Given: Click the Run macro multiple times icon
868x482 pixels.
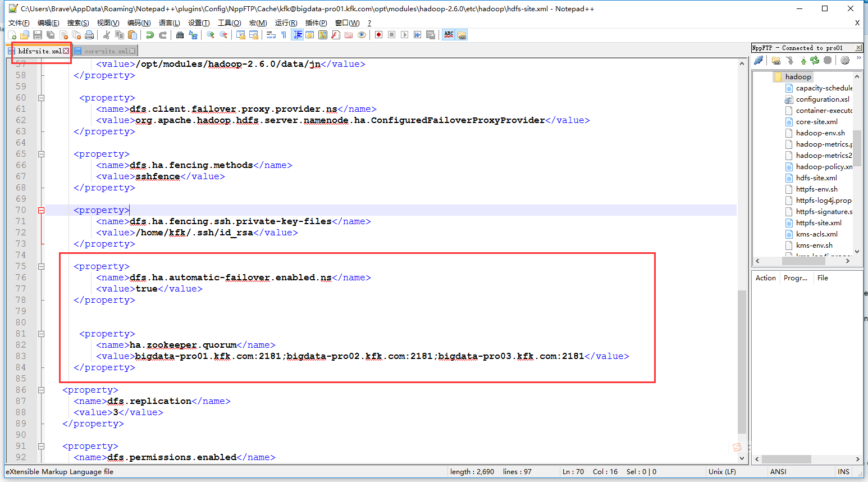Looking at the screenshot, I should point(418,35).
